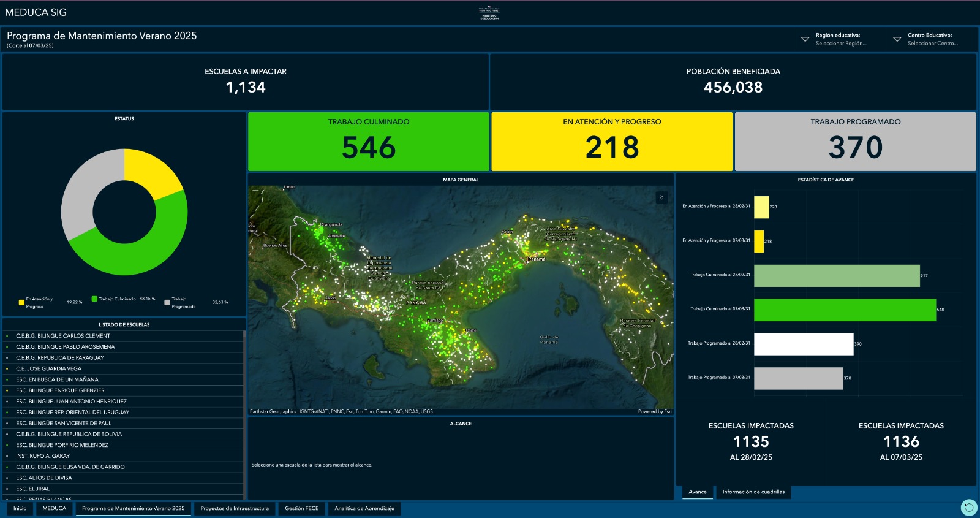The width and height of the screenshot is (980, 518).
Task: Click the Población Beneficiada 456,038 indicator
Action: click(x=733, y=82)
